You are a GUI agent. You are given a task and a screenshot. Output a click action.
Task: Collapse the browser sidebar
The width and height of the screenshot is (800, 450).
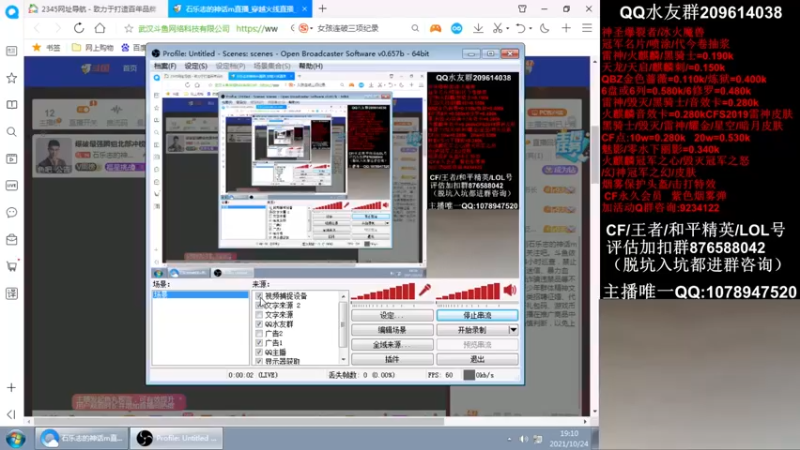[11, 414]
